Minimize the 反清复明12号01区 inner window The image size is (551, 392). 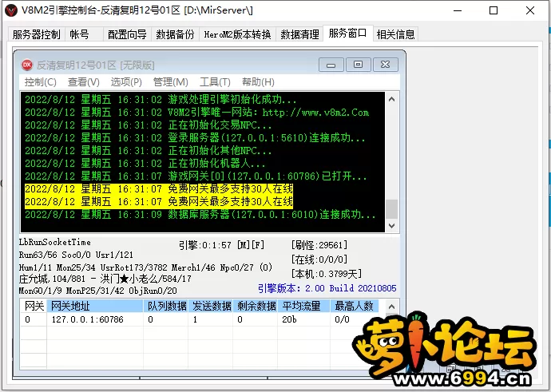[331, 65]
